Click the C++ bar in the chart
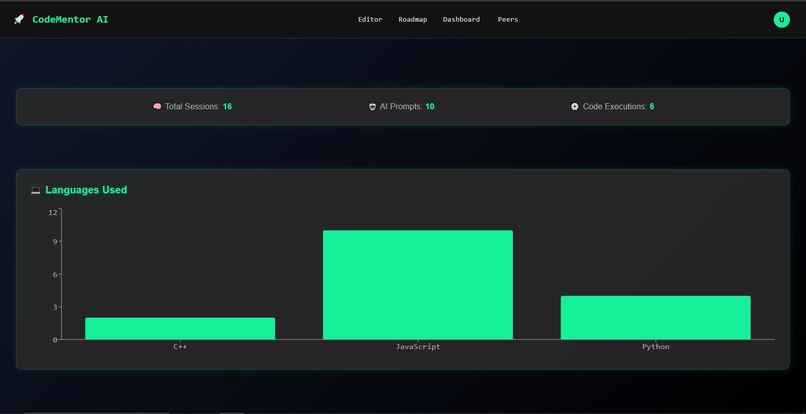The height and width of the screenshot is (414, 806). [x=180, y=329]
